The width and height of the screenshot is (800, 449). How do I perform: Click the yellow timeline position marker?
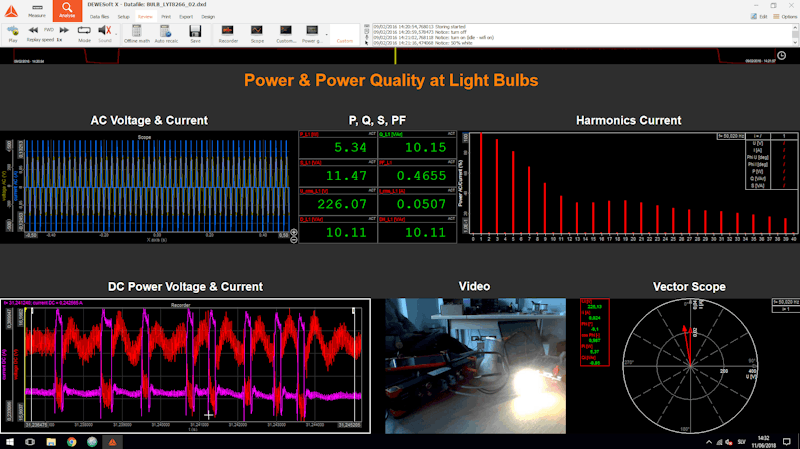pos(395,56)
